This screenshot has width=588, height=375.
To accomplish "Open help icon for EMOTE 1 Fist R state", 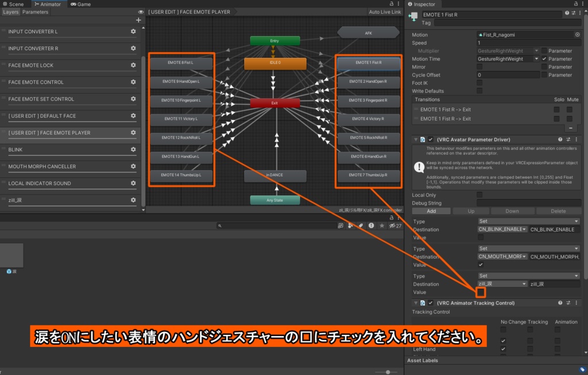I will tap(567, 13).
